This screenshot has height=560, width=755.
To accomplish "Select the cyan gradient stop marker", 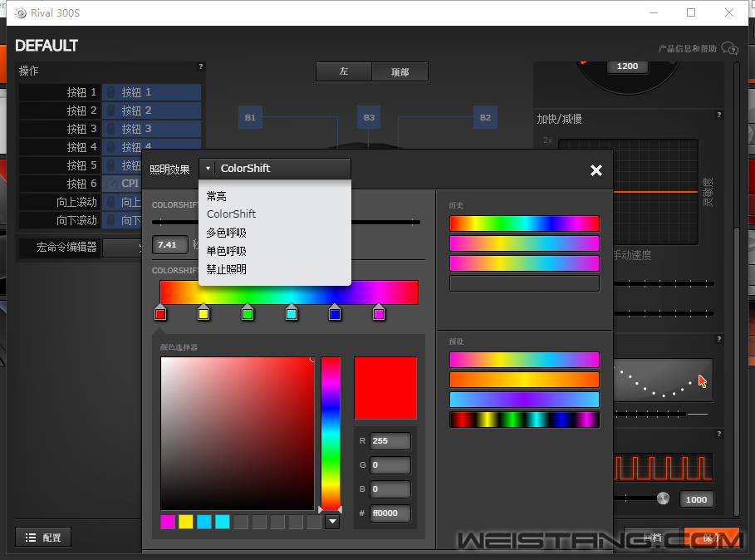I will tap(292, 312).
